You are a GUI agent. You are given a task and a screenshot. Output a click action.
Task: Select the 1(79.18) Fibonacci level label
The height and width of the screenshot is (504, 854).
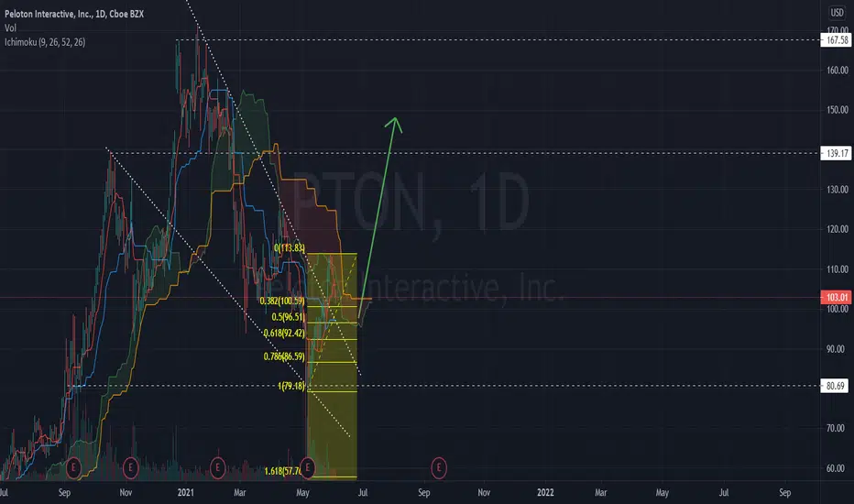pyautogui.click(x=291, y=386)
